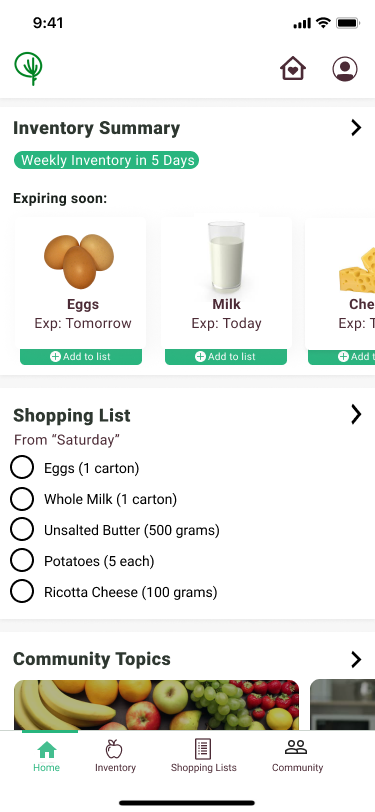Viewport: 375px width, 812px height.
Task: Mark Potatoes (5 each) as done
Action: [22, 560]
